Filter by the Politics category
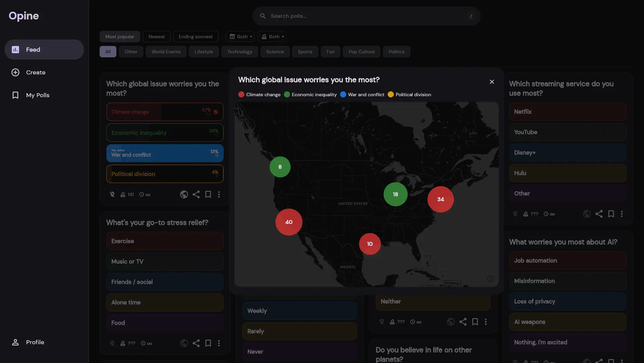 [396, 52]
